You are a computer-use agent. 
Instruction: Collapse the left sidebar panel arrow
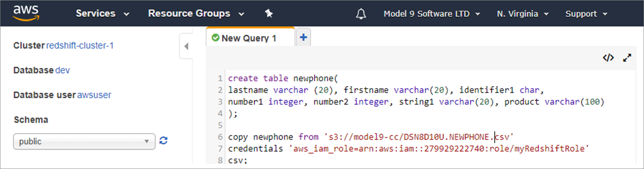186,46
